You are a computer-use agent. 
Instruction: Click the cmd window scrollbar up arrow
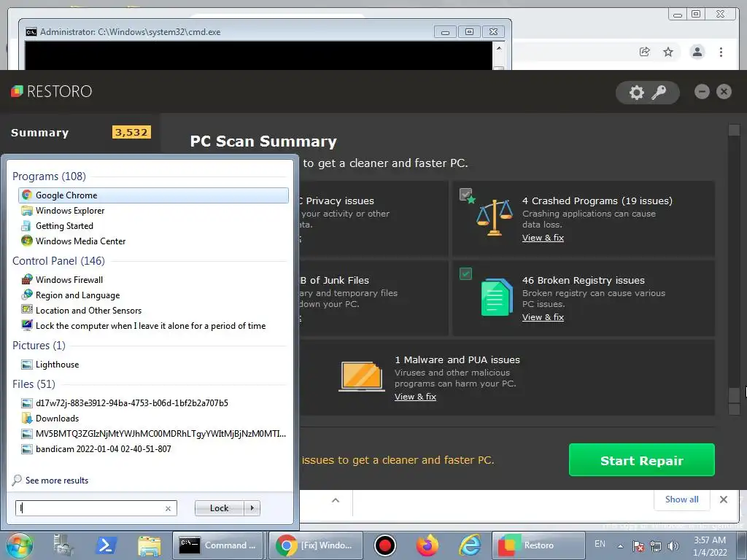tap(498, 48)
